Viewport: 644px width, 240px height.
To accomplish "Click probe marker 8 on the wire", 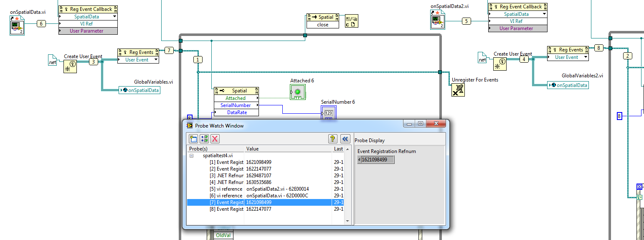I will 598,48.
